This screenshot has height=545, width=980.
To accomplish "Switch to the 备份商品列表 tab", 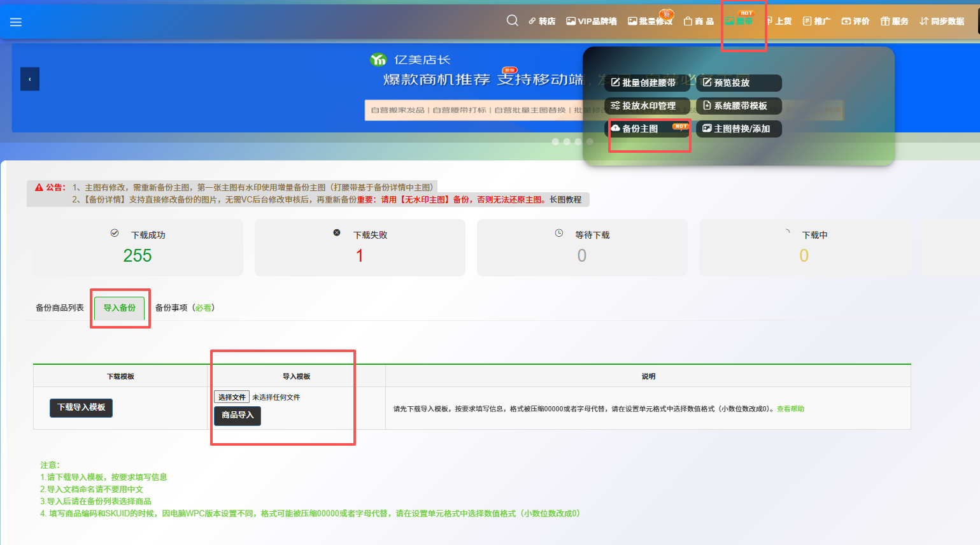I will coord(60,308).
